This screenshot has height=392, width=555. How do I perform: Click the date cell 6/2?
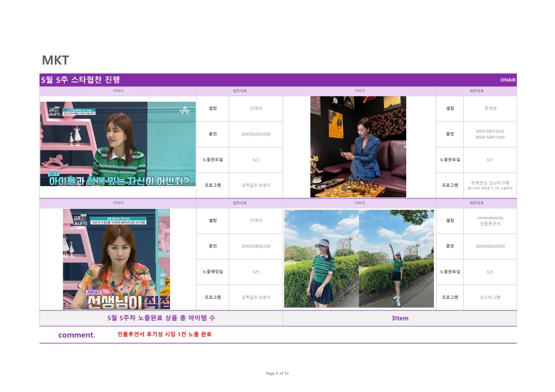click(256, 160)
